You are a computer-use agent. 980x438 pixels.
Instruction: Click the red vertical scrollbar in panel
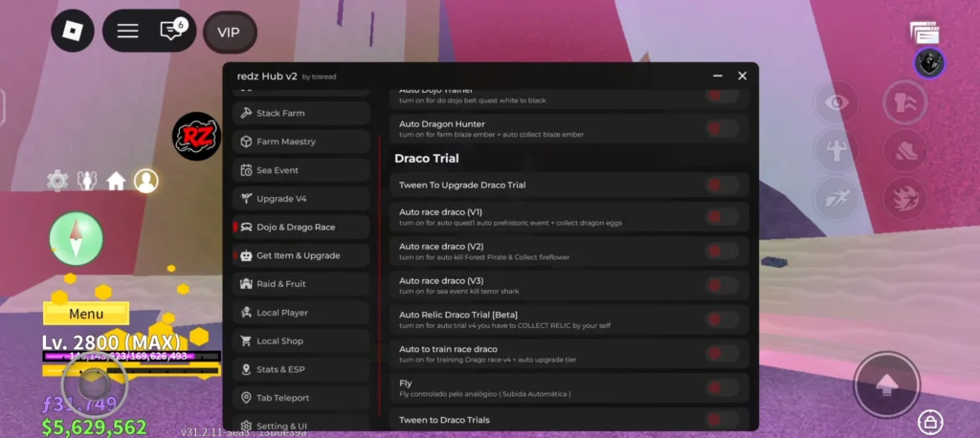click(x=379, y=275)
